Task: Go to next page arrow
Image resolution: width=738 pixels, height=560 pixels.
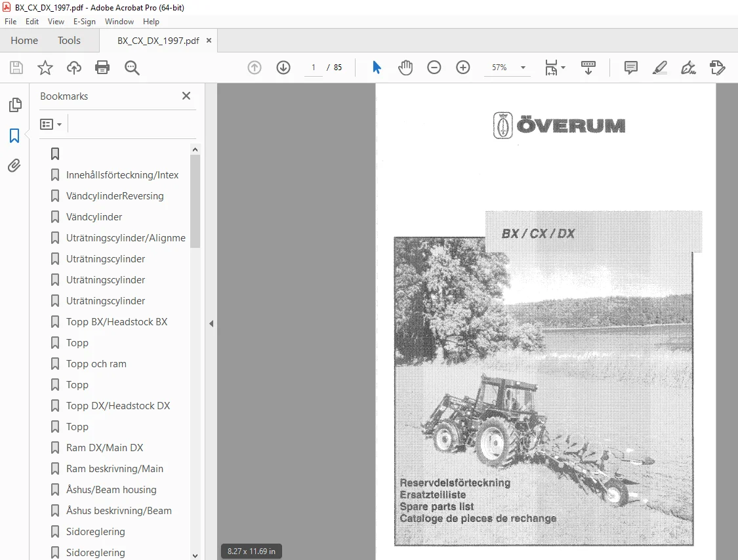Action: (x=283, y=68)
